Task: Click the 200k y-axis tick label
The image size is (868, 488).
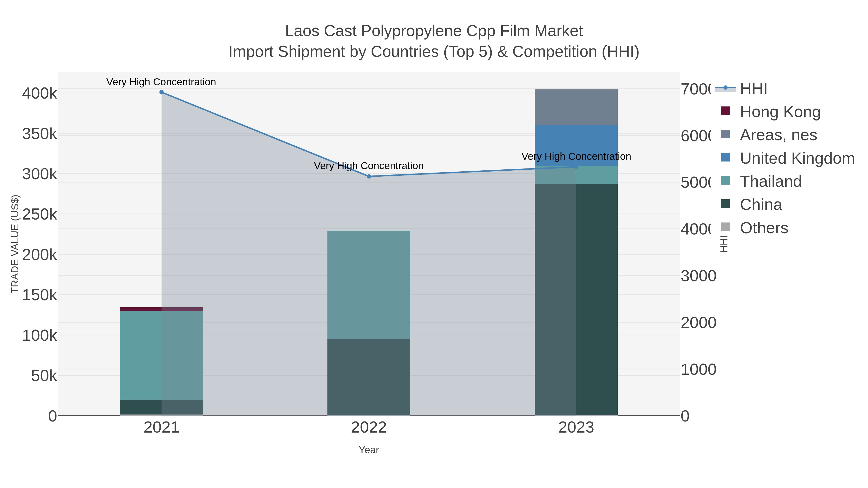Action: point(40,255)
